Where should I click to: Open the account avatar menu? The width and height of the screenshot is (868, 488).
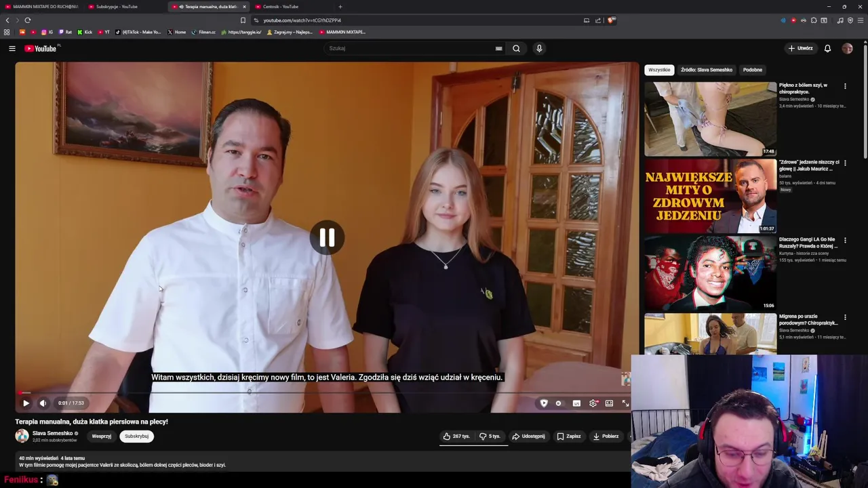(x=847, y=48)
